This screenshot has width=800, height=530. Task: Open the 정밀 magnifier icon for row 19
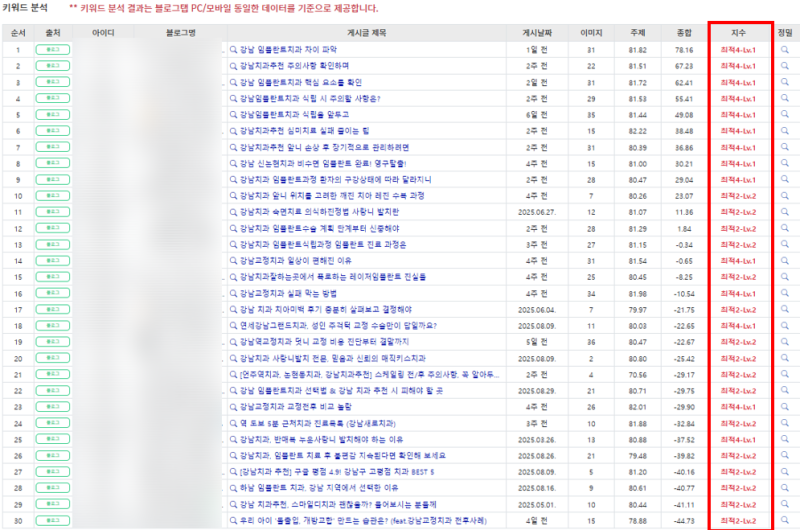785,342
